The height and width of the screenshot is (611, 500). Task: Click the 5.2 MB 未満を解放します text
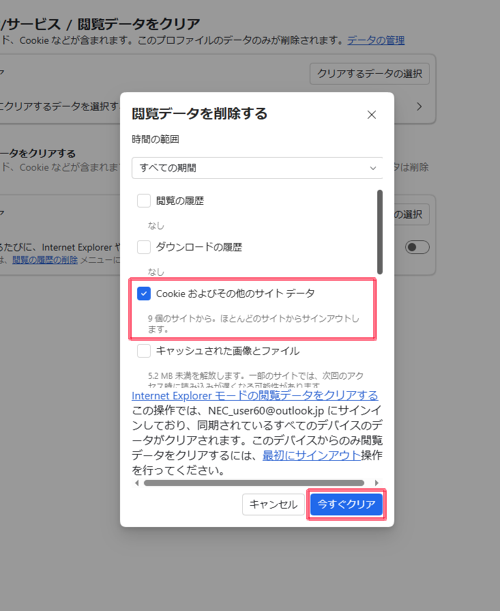[x=255, y=379]
